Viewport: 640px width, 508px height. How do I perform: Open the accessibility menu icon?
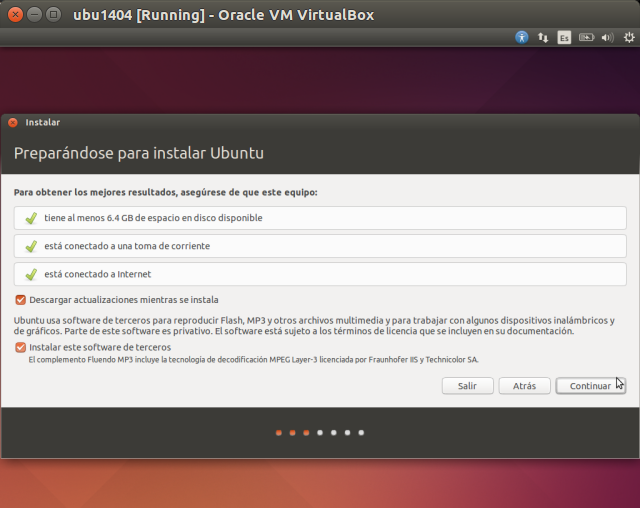click(521, 38)
